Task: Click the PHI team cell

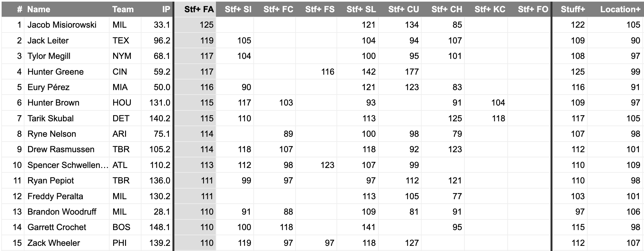Action: pyautogui.click(x=120, y=243)
